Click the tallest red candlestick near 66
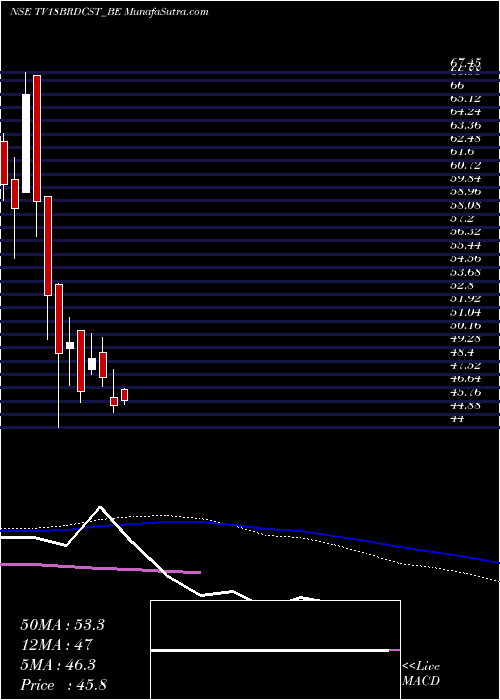The width and height of the screenshot is (500, 700). point(37,138)
